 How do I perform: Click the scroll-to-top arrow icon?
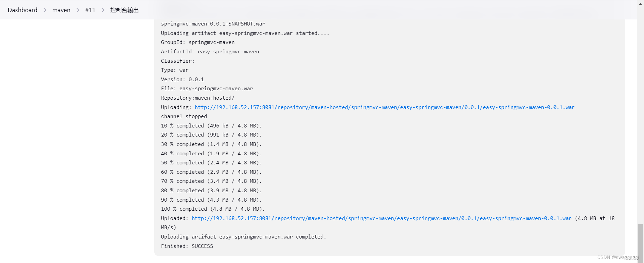pyautogui.click(x=641, y=3)
